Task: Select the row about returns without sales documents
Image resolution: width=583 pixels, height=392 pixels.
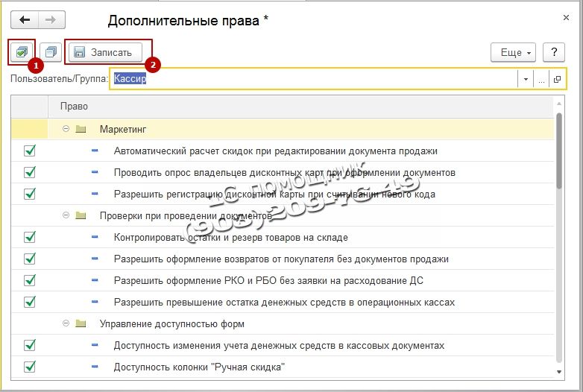Action: (x=281, y=259)
